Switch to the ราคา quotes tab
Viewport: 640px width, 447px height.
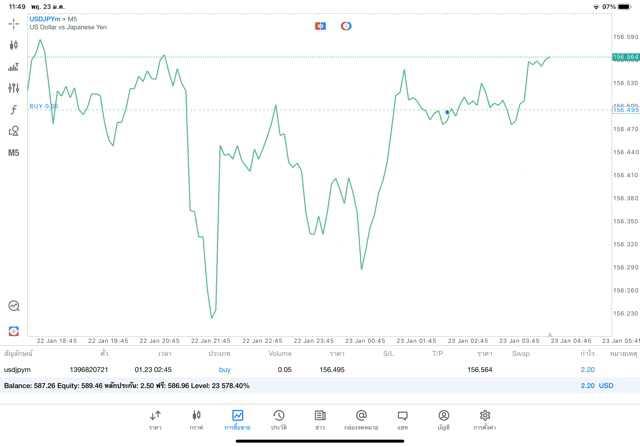tap(155, 419)
